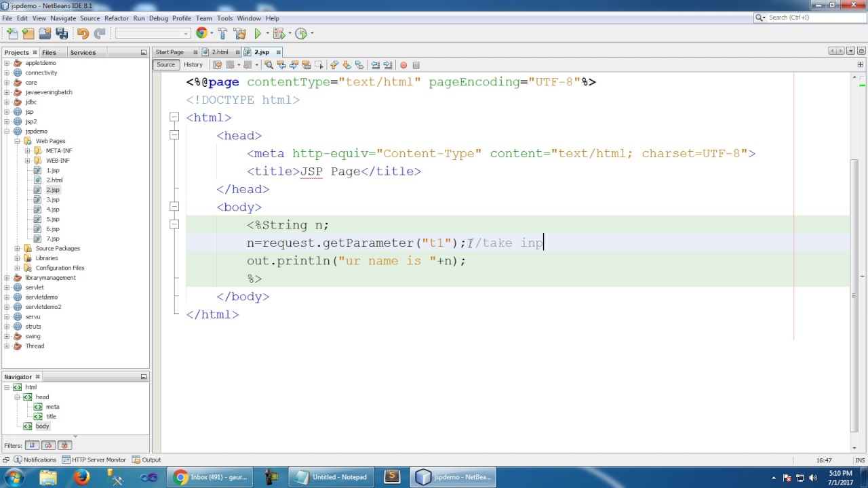Image resolution: width=868 pixels, height=488 pixels.
Task: Click the Profile Project toolbar icon
Action: [x=301, y=33]
